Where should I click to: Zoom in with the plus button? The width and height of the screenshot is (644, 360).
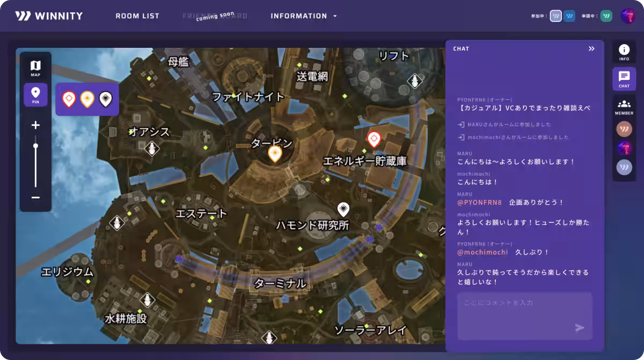point(35,125)
